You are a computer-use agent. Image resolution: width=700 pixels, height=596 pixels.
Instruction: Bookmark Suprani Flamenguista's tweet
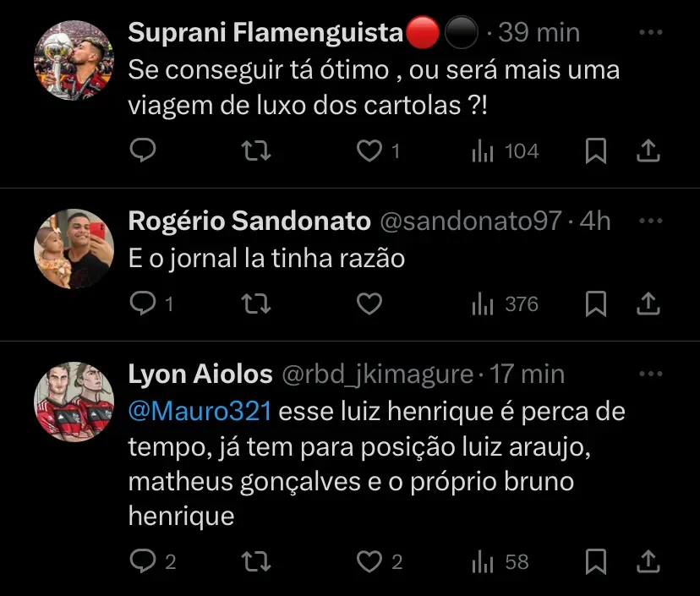596,151
